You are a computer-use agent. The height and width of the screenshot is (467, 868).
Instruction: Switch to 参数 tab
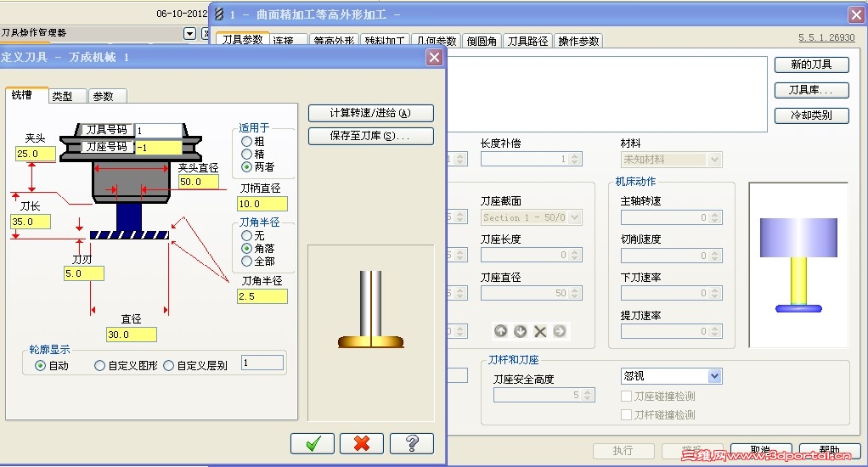107,96
